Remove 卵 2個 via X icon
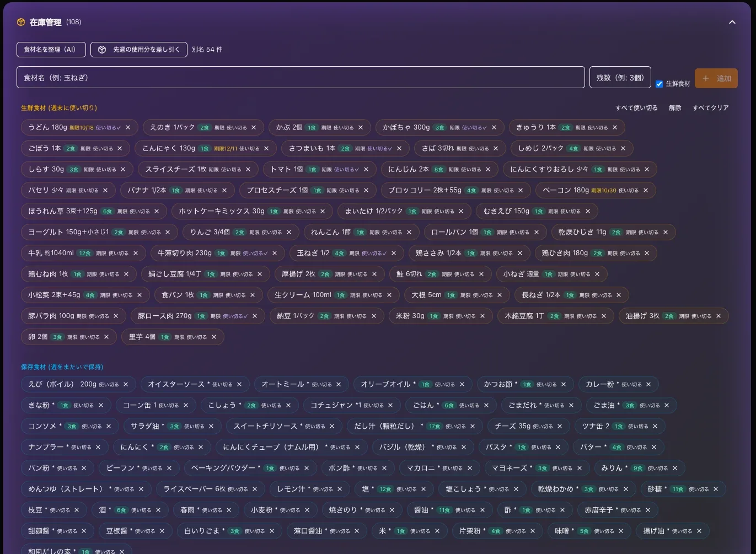 pos(106,337)
